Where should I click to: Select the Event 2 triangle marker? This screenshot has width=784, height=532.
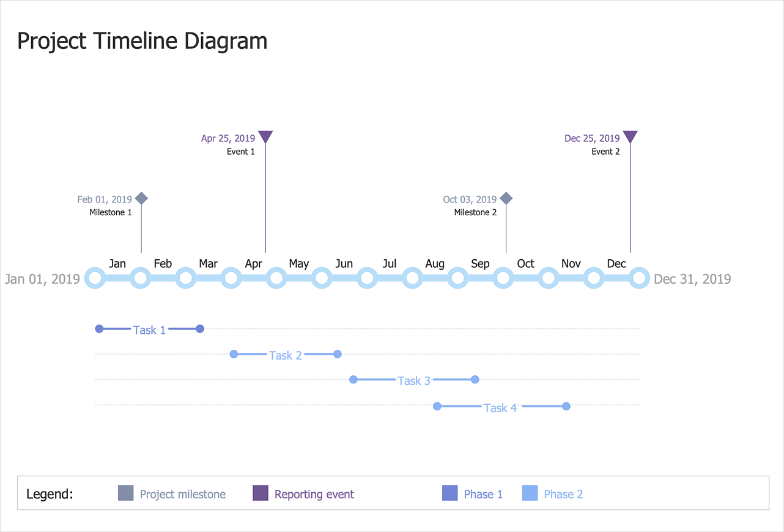[x=630, y=136]
